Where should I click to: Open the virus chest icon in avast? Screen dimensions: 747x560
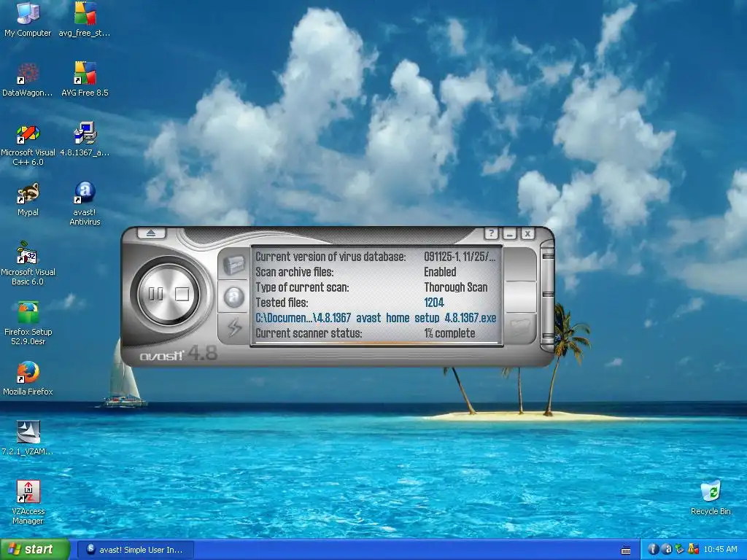(233, 264)
